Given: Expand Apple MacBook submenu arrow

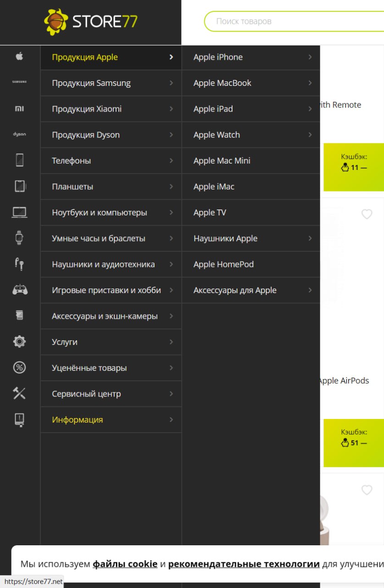Looking at the screenshot, I should (310, 83).
